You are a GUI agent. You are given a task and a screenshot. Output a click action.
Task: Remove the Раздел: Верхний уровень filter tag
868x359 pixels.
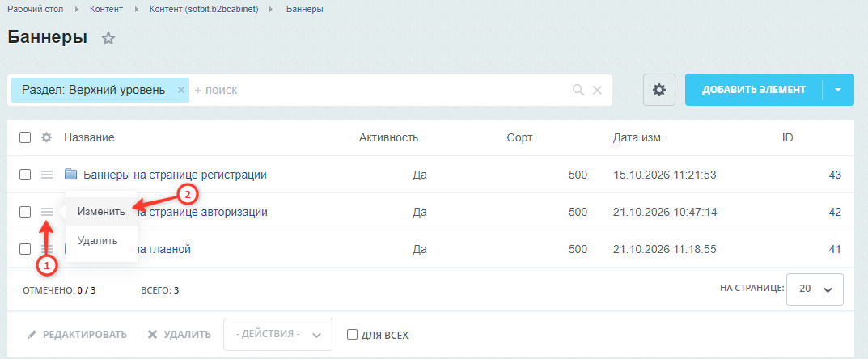tap(180, 90)
